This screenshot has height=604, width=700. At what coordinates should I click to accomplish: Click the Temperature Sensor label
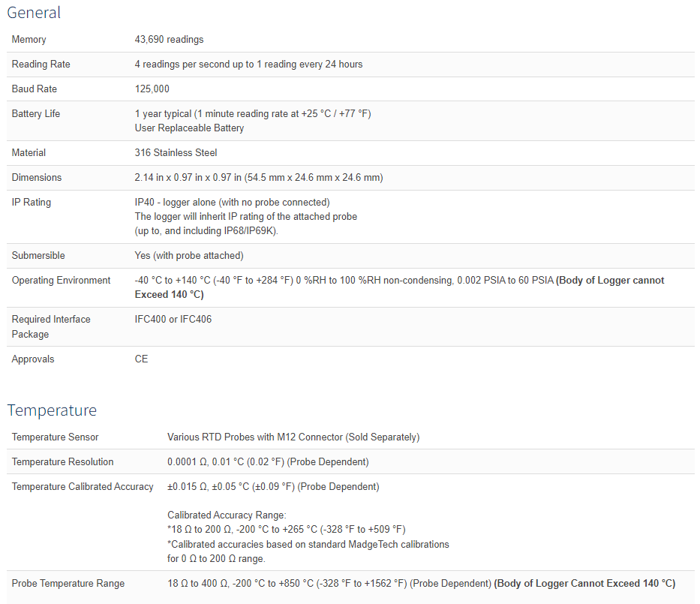pyautogui.click(x=55, y=437)
